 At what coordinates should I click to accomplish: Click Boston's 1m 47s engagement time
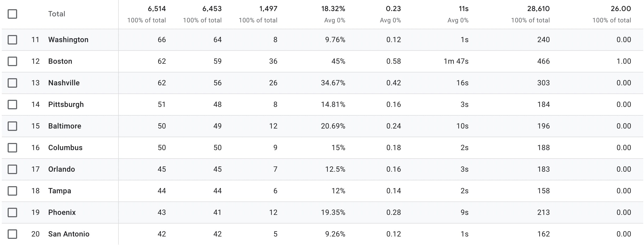tap(456, 61)
